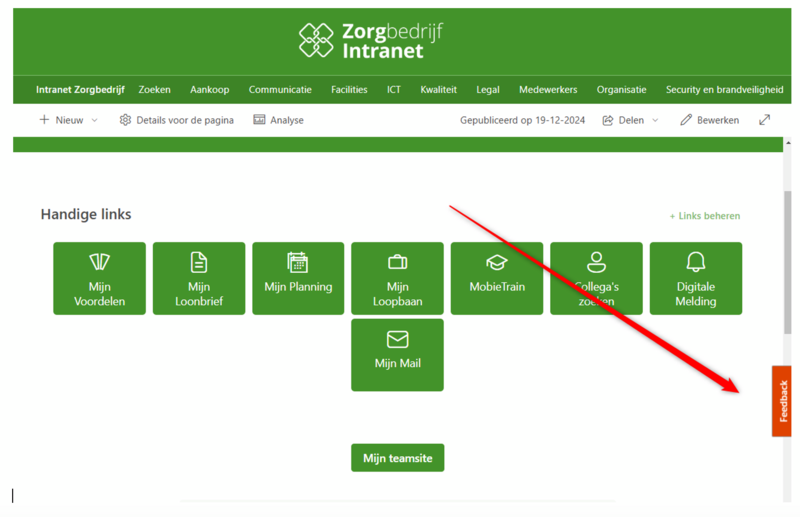The width and height of the screenshot is (800, 517).
Task: Open the Digitale Melding bell tile
Action: (x=695, y=278)
